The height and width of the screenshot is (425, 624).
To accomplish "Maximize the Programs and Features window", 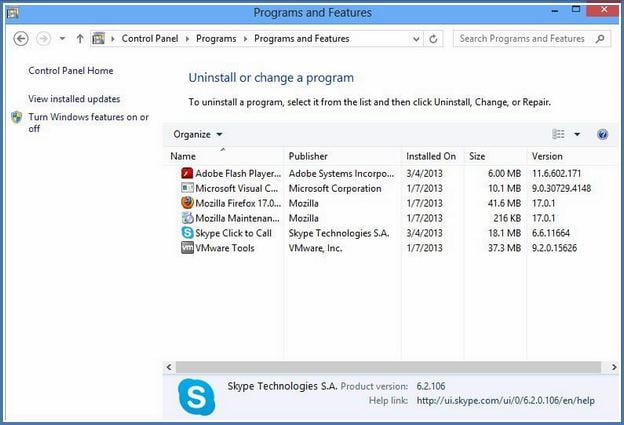I will (x=576, y=10).
